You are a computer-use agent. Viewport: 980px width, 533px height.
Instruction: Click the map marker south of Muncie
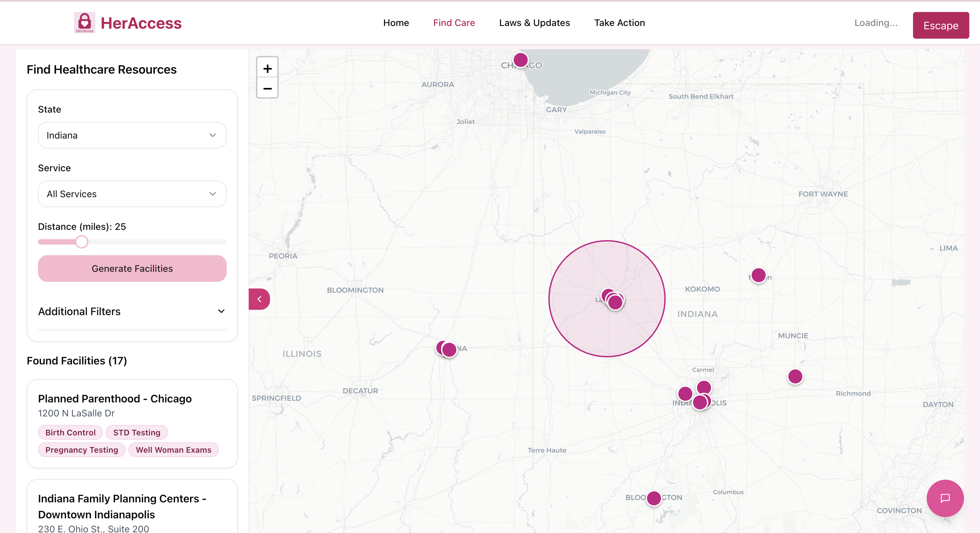[x=795, y=376]
